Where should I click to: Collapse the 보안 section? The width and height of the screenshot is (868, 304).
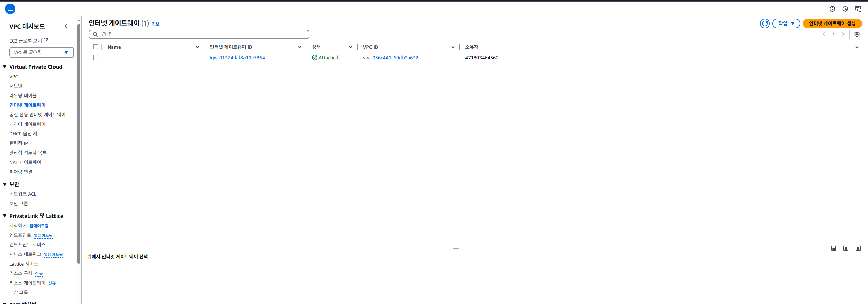(5, 184)
